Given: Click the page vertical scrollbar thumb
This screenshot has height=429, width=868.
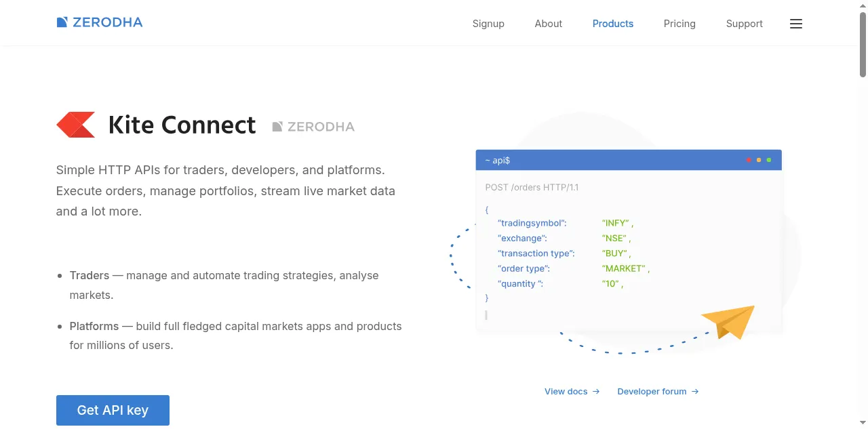Looking at the screenshot, I should pyautogui.click(x=863, y=44).
